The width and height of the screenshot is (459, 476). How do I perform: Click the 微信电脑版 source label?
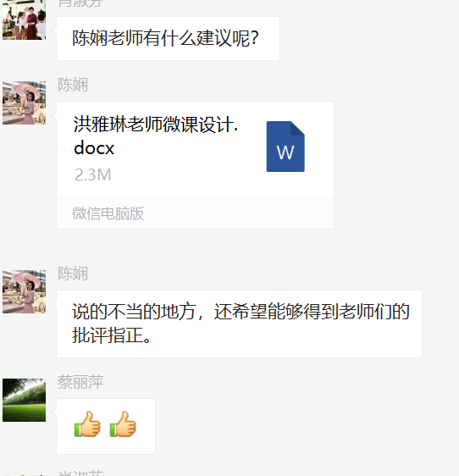click(x=108, y=213)
